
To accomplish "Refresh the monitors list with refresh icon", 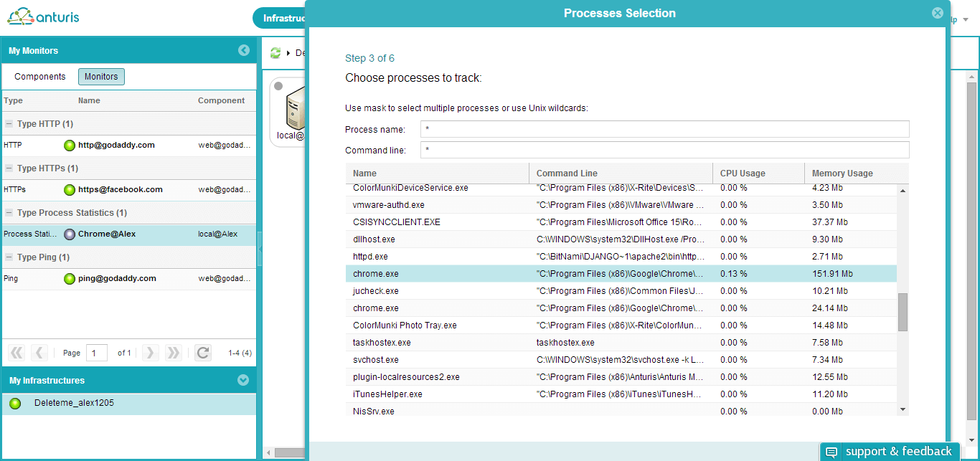I will point(202,352).
